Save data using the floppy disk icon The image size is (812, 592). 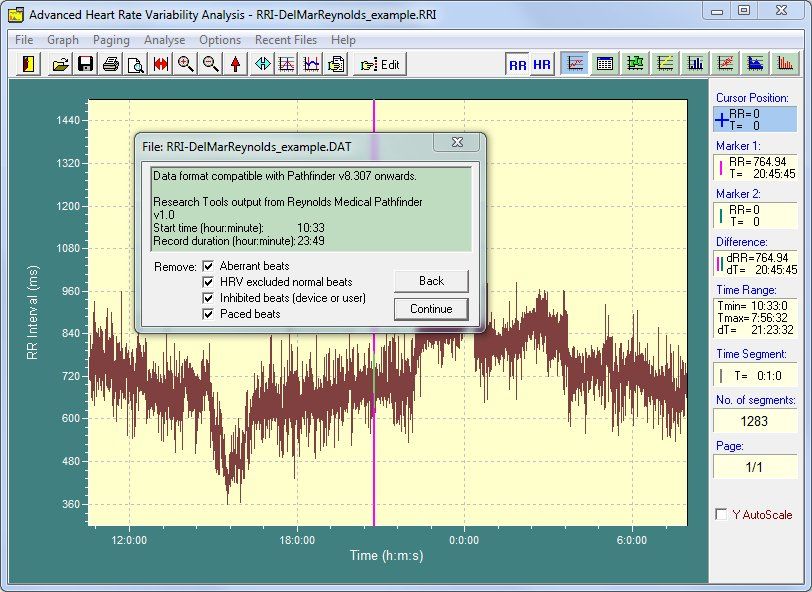click(85, 64)
